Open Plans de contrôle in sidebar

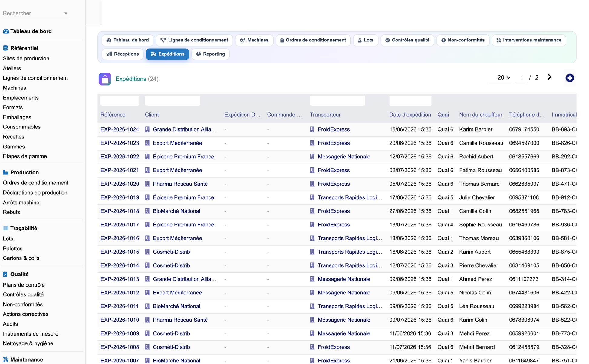pyautogui.click(x=24, y=285)
